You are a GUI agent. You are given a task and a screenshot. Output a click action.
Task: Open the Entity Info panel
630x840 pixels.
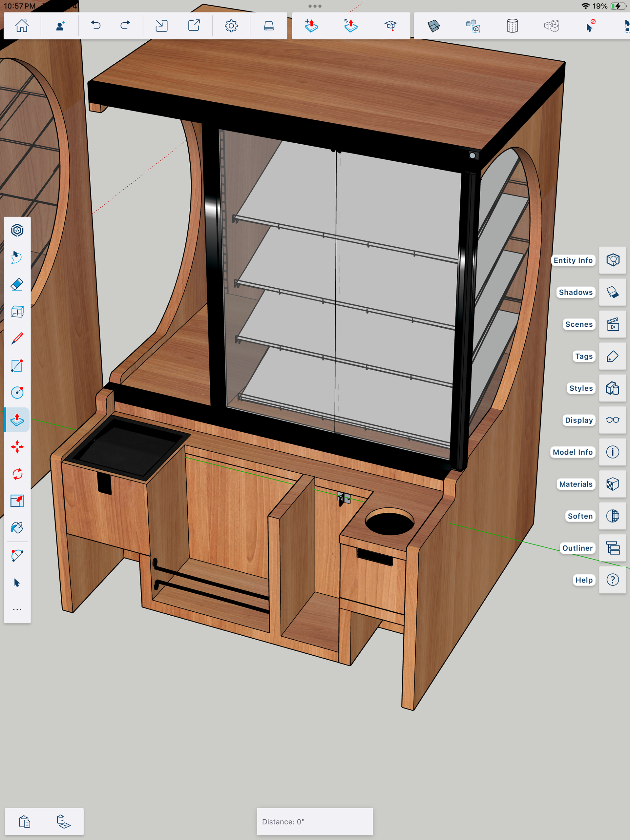(x=612, y=260)
